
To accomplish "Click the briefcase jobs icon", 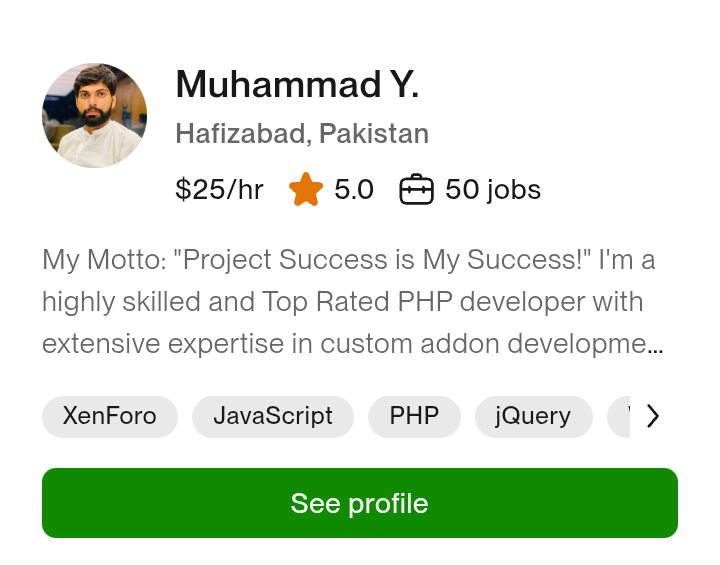I will click(416, 189).
